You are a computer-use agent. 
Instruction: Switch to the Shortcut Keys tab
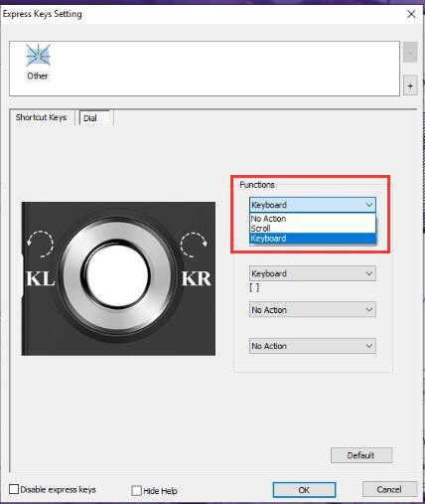pyautogui.click(x=42, y=117)
